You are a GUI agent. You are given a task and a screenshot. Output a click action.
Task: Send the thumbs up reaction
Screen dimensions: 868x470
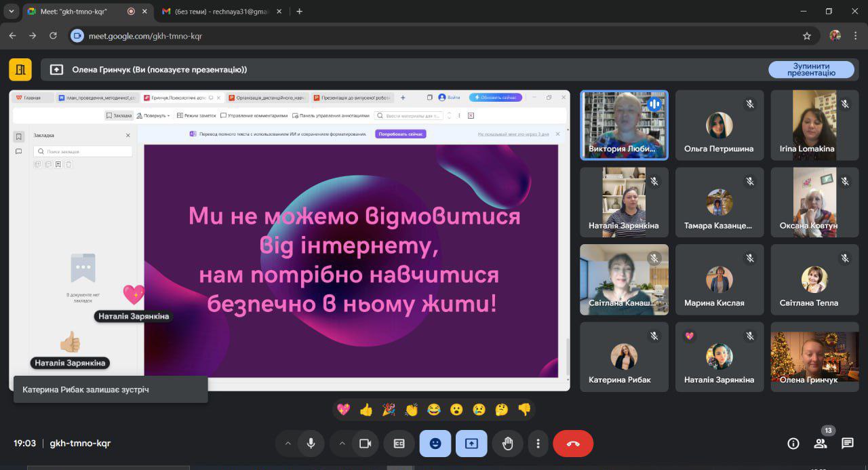tap(366, 410)
